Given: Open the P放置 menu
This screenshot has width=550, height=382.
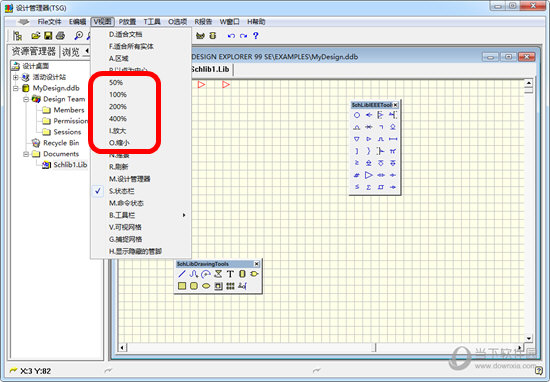Looking at the screenshot, I should point(127,22).
